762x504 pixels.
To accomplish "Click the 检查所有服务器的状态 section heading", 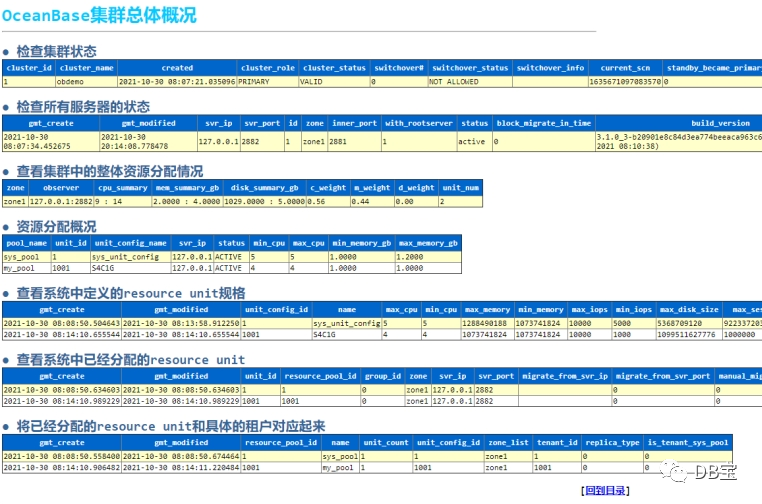I will (83, 107).
